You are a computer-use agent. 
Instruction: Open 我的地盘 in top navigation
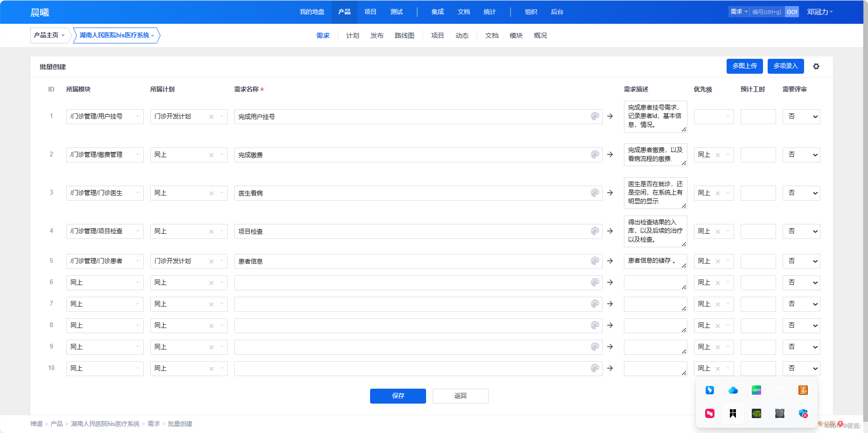312,12
